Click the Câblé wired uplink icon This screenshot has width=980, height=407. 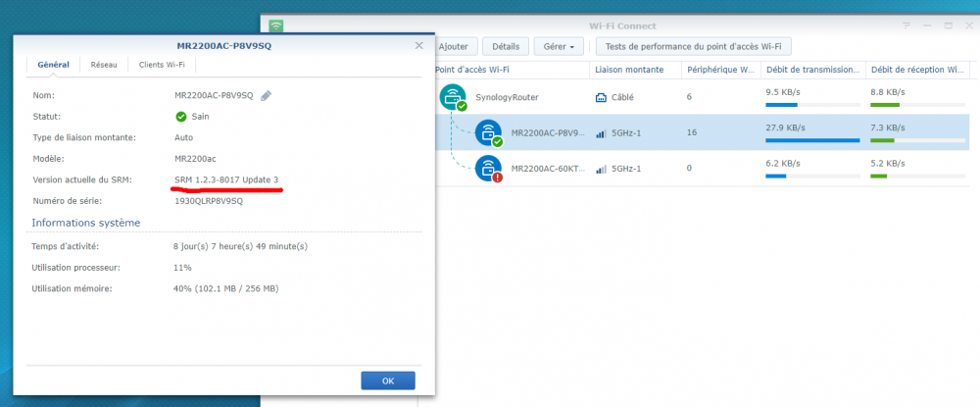coord(601,97)
